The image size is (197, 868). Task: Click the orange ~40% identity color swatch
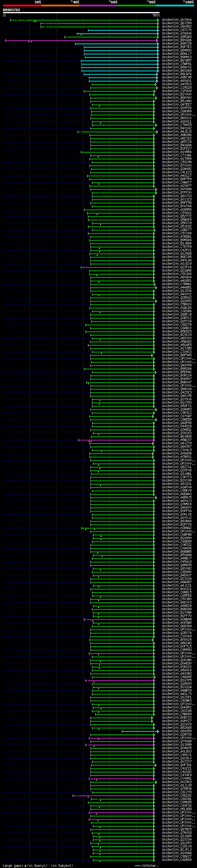pyautogui.click(x=60, y=6)
